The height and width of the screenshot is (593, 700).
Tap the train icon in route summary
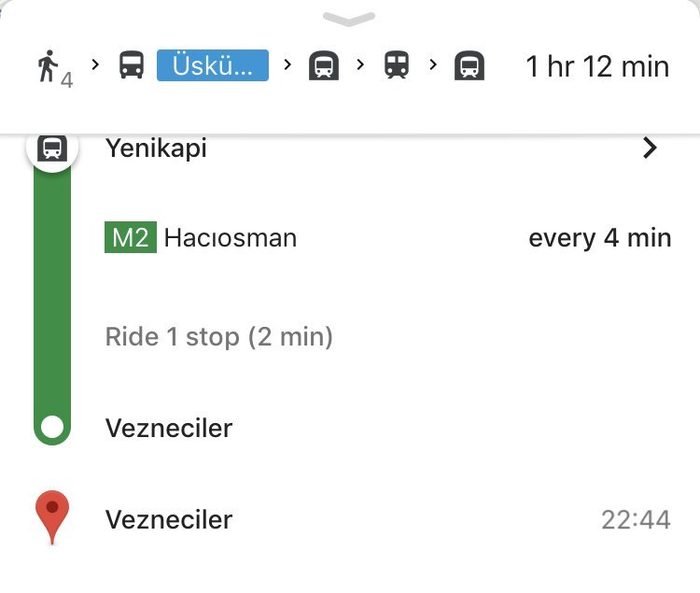pyautogui.click(x=397, y=66)
